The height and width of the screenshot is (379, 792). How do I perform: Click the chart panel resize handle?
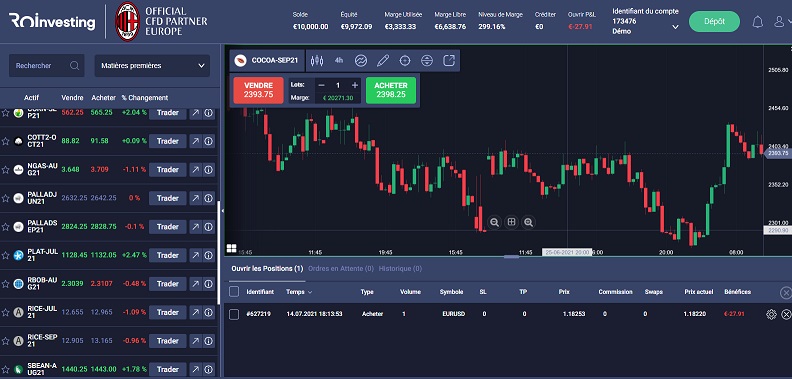(x=511, y=257)
